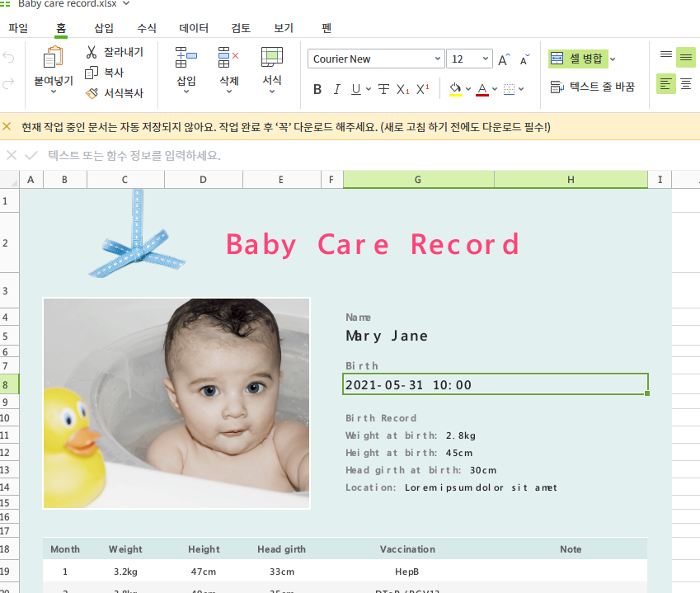Viewport: 700px width, 593px height.
Task: Enable text wrap with 텍스트 줄 바꿈
Action: click(594, 84)
